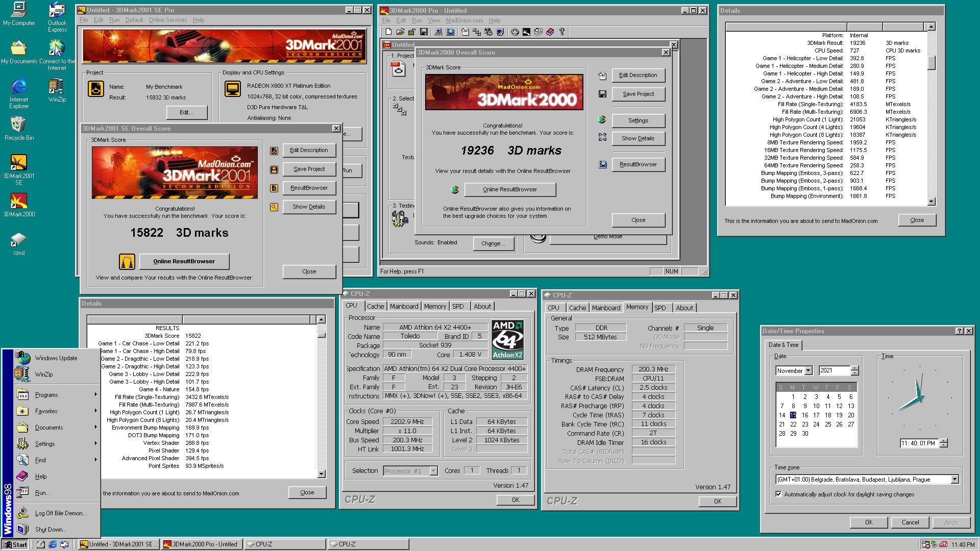Screen dimensions: 980x551
Task: Click the ATI tray icon
Action: pos(943,544)
